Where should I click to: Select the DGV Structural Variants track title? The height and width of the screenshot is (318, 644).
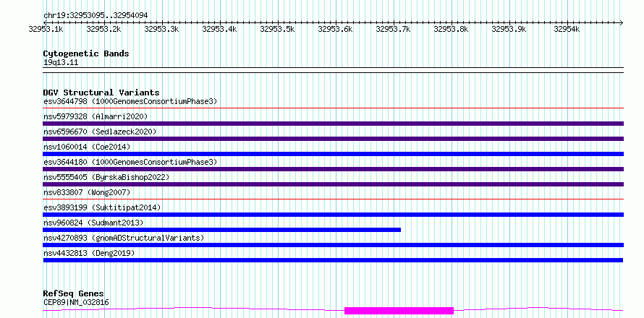[101, 93]
